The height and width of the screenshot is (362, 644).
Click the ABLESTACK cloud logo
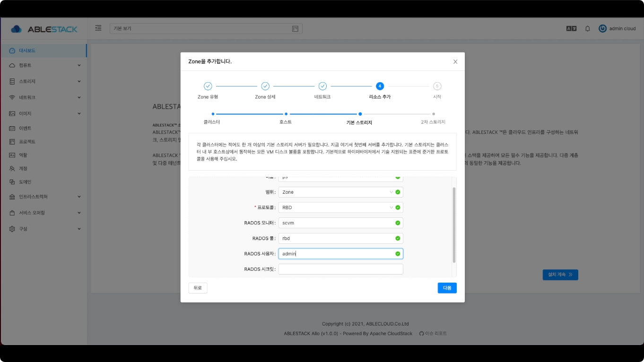click(44, 29)
